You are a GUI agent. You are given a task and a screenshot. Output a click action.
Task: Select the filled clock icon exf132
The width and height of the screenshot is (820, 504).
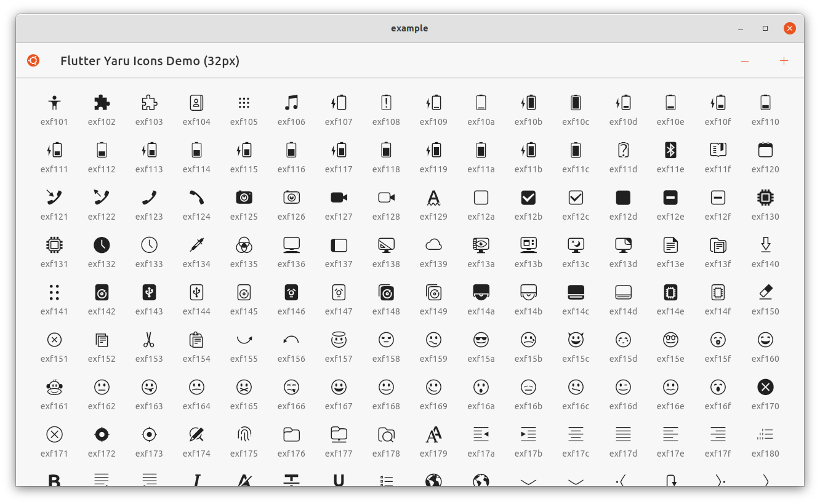(102, 244)
